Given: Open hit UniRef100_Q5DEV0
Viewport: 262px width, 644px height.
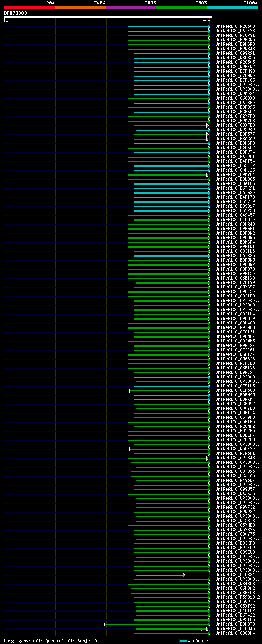Looking at the screenshot, I should click(235, 449).
